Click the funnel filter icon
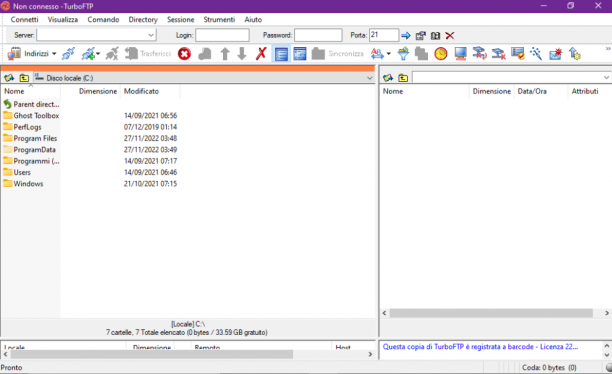612x374 pixels. tap(403, 53)
